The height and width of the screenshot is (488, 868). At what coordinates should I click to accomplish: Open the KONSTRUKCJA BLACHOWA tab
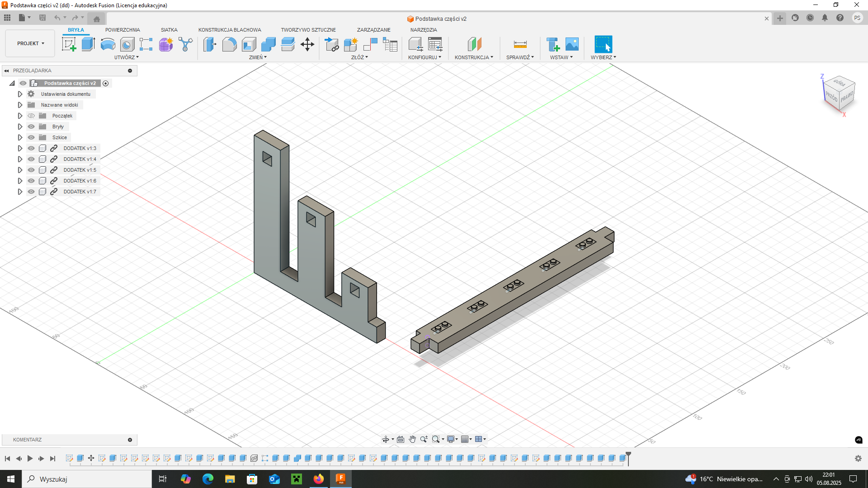(230, 30)
